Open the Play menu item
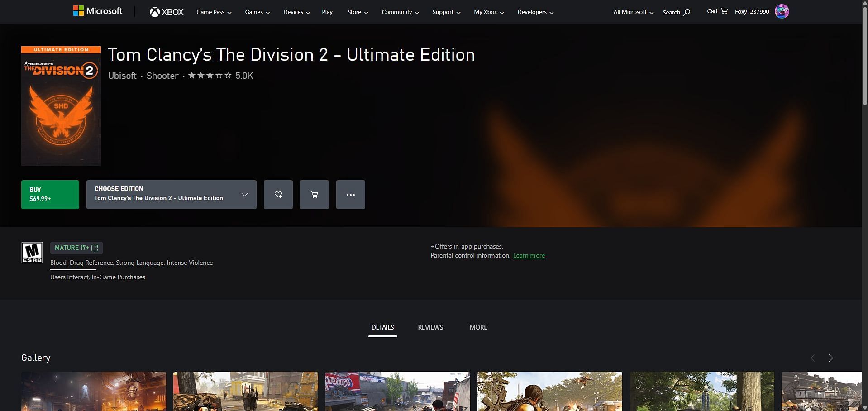This screenshot has width=868, height=411. pyautogui.click(x=327, y=12)
